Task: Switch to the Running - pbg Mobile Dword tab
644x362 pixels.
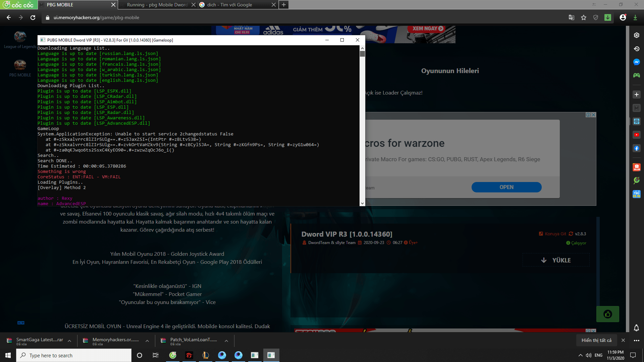Action: click(x=157, y=5)
